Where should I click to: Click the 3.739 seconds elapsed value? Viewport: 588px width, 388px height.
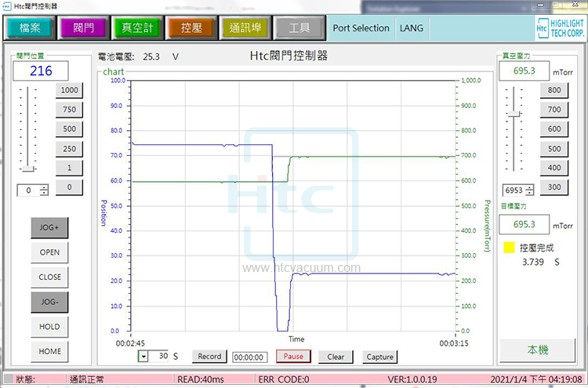click(x=533, y=262)
